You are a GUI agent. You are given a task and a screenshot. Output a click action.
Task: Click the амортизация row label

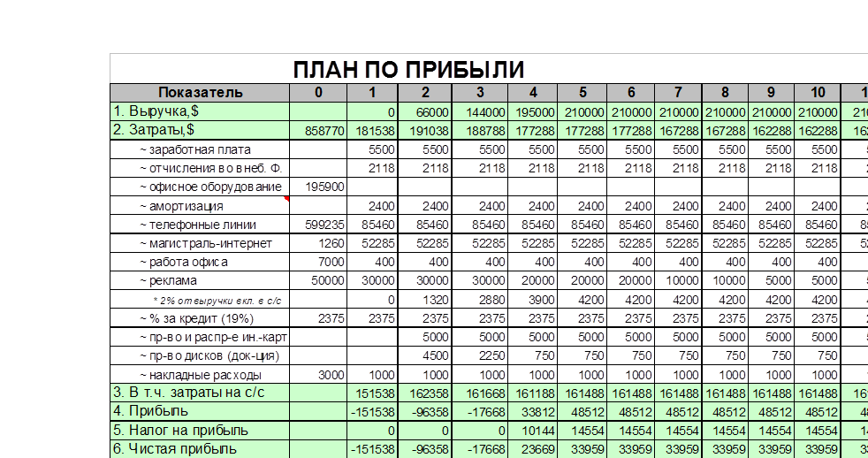coord(200,206)
